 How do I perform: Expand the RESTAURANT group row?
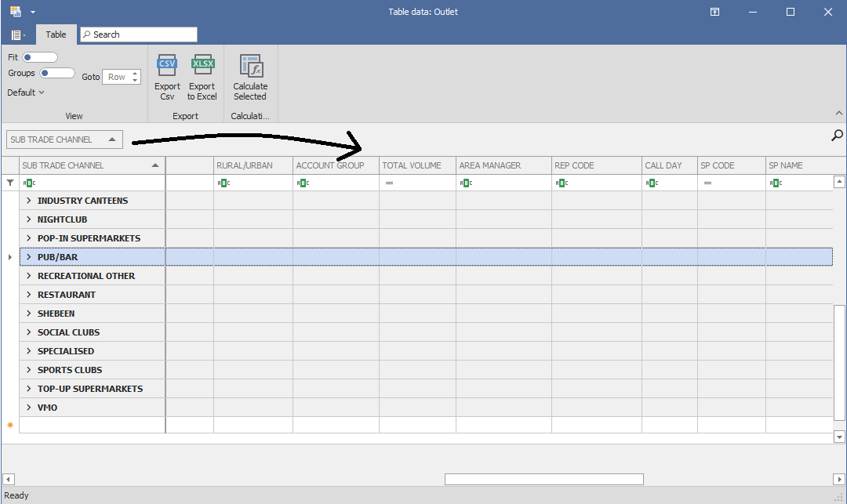click(x=28, y=295)
